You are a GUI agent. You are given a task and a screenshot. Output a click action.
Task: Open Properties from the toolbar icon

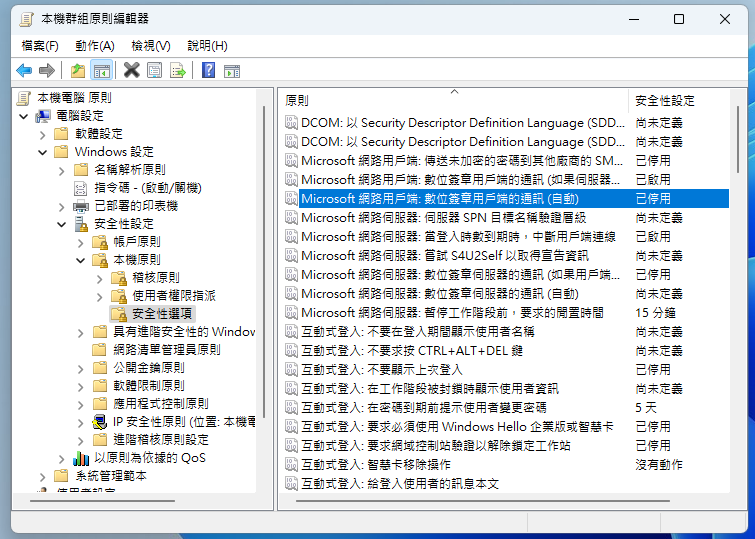155,71
